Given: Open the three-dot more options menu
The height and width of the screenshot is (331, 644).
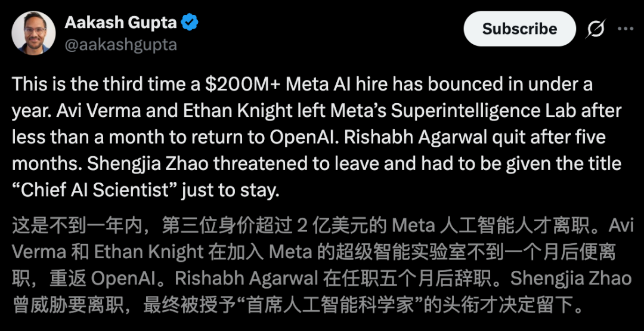Looking at the screenshot, I should (x=626, y=29).
